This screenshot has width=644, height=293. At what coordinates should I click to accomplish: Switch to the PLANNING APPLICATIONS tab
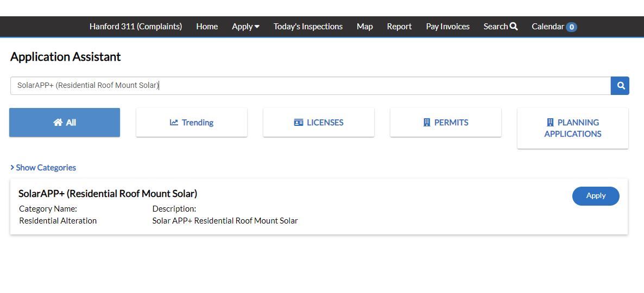(x=573, y=128)
